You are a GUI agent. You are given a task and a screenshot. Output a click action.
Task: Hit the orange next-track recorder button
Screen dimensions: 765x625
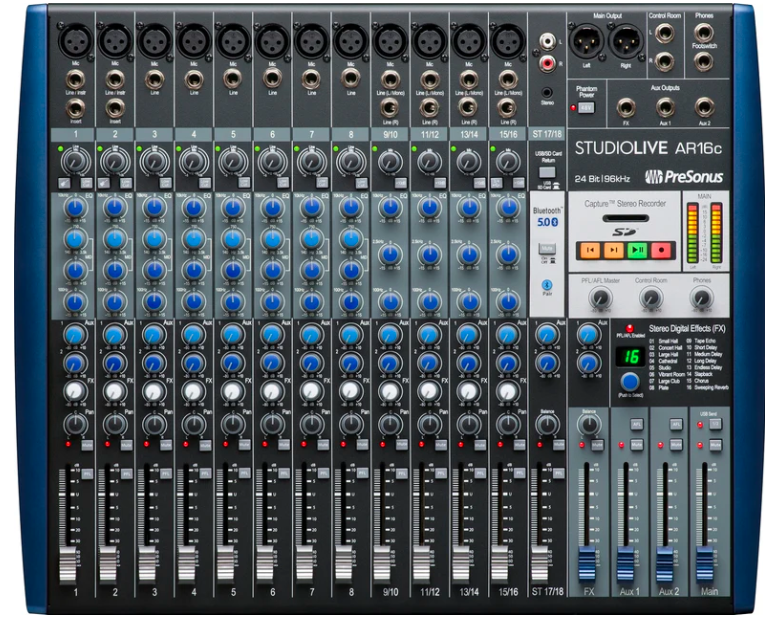pos(613,250)
